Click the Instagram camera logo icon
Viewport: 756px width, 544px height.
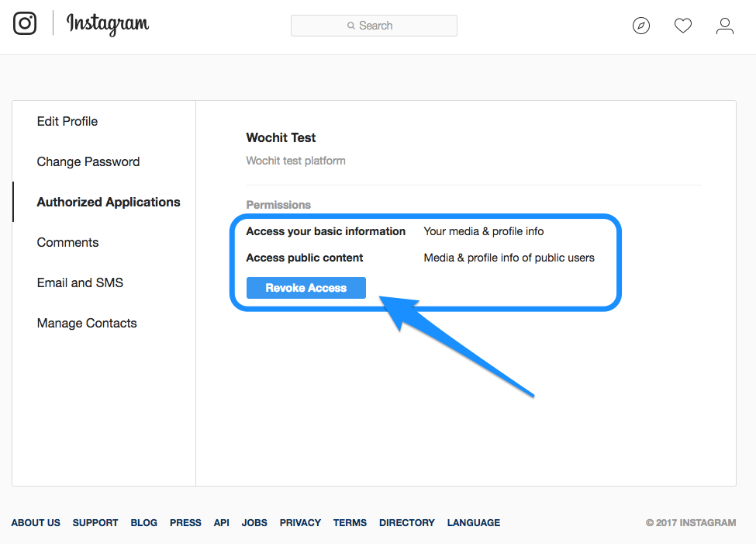coord(25,23)
